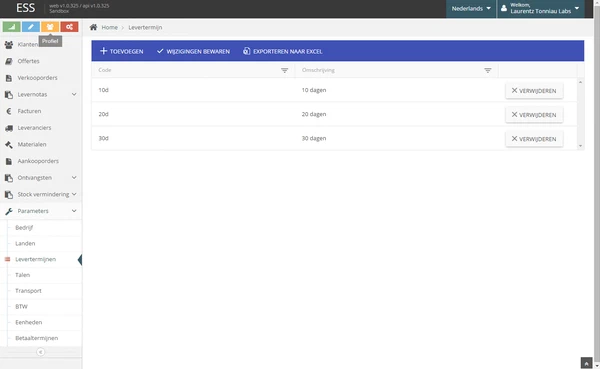This screenshot has height=369, width=600.
Task: Select Levertermijnen under Parameters
Action: [36, 259]
